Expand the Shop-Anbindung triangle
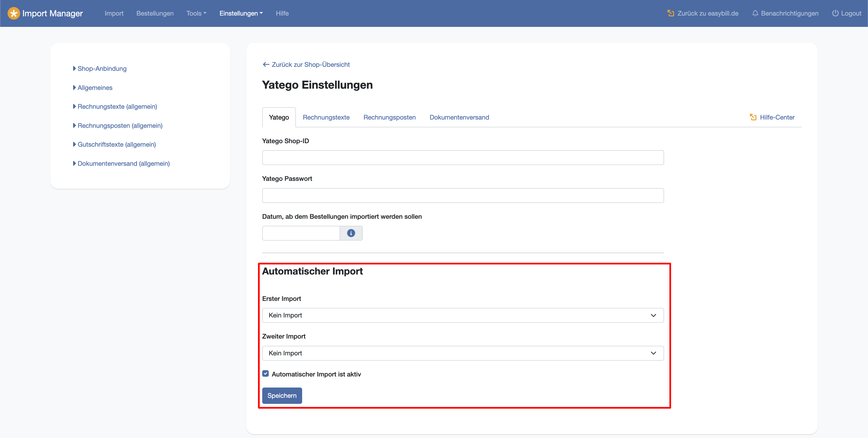 [74, 68]
